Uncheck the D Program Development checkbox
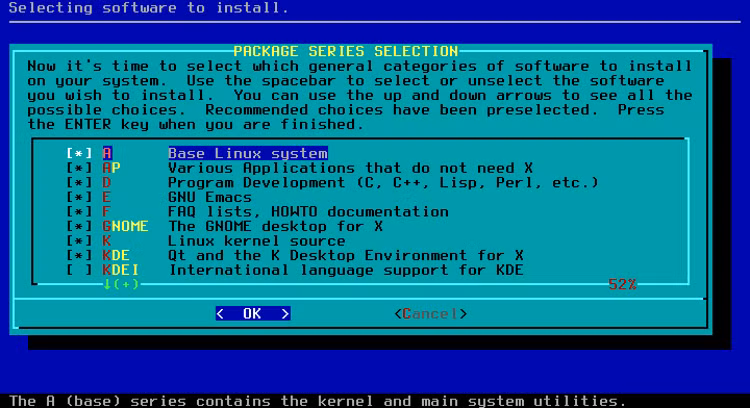 (79, 183)
